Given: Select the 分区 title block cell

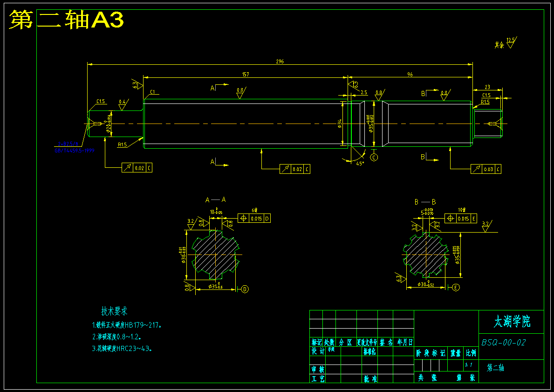Looking at the screenshot, I should [346, 342].
